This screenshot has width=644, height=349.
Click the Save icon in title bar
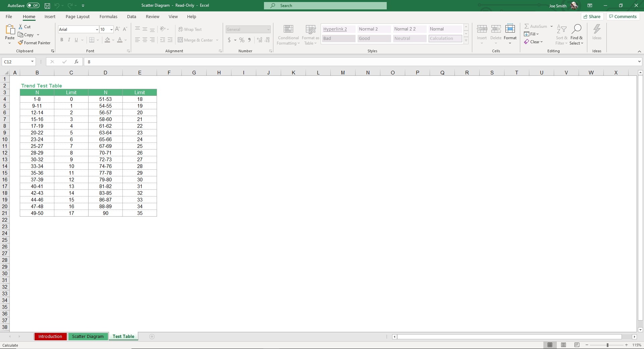click(x=47, y=6)
